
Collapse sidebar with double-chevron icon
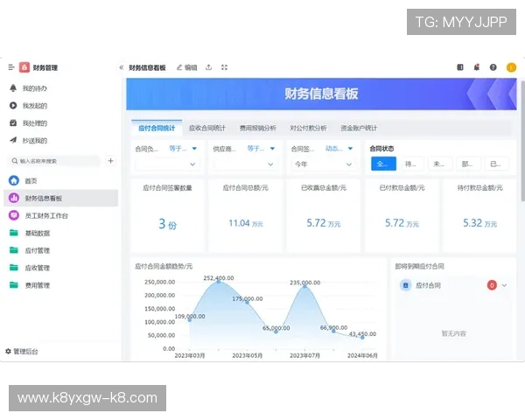pyautogui.click(x=122, y=67)
